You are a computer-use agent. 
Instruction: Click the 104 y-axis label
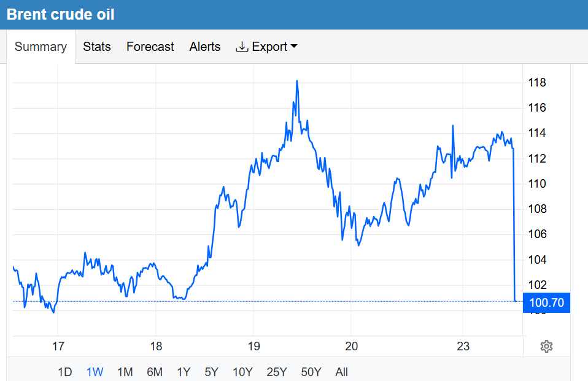[x=536, y=260]
